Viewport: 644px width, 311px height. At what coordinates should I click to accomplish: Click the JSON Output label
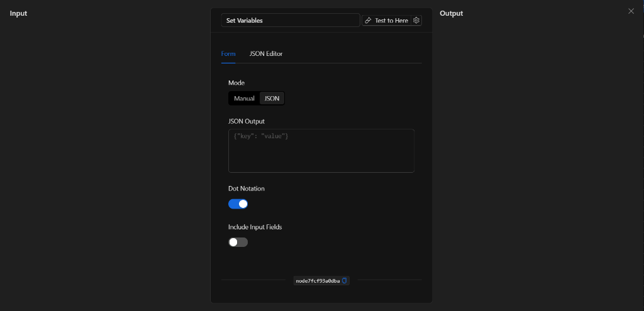coord(247,121)
